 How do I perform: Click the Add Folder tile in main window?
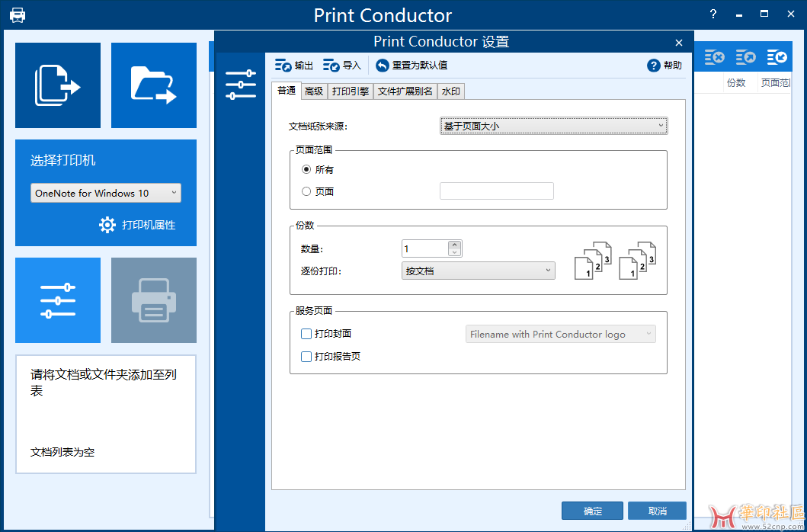click(154, 85)
